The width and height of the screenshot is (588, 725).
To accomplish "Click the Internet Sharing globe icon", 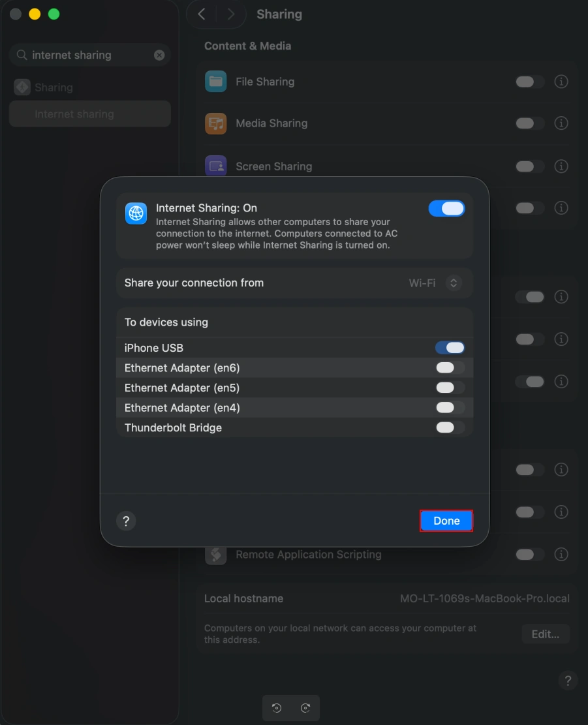I will 136,213.
